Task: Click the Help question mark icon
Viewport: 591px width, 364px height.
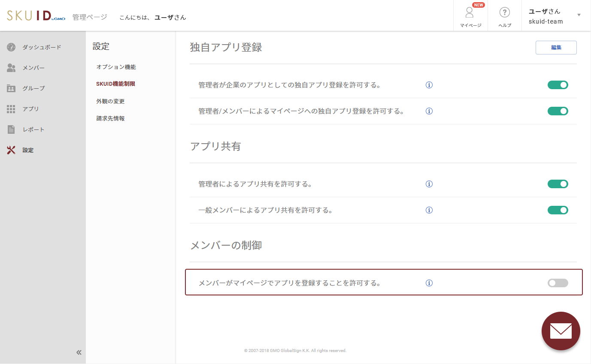Action: pos(504,13)
